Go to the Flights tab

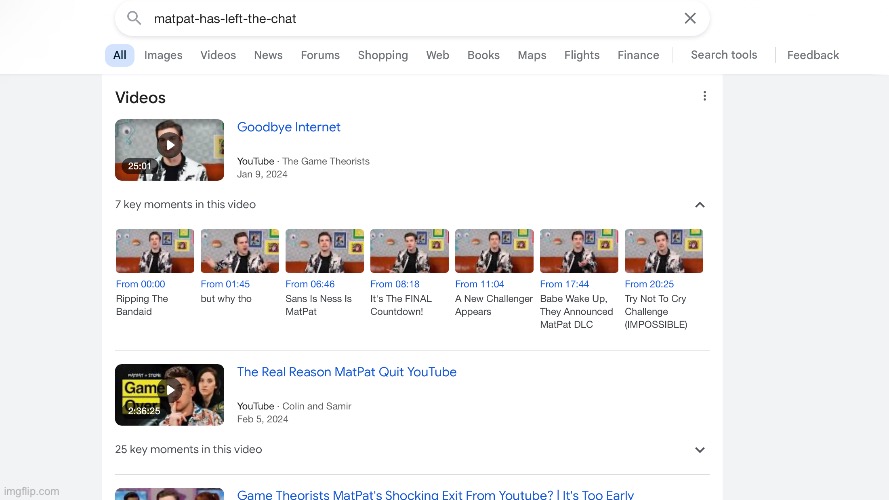click(582, 55)
